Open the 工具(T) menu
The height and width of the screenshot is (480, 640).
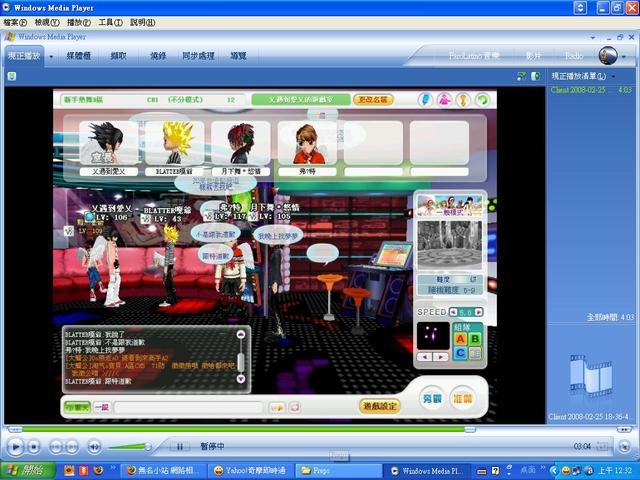[110, 22]
